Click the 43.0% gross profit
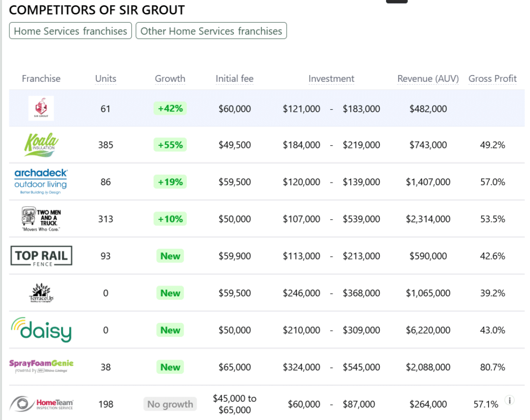The width and height of the screenshot is (530, 420). pos(493,330)
